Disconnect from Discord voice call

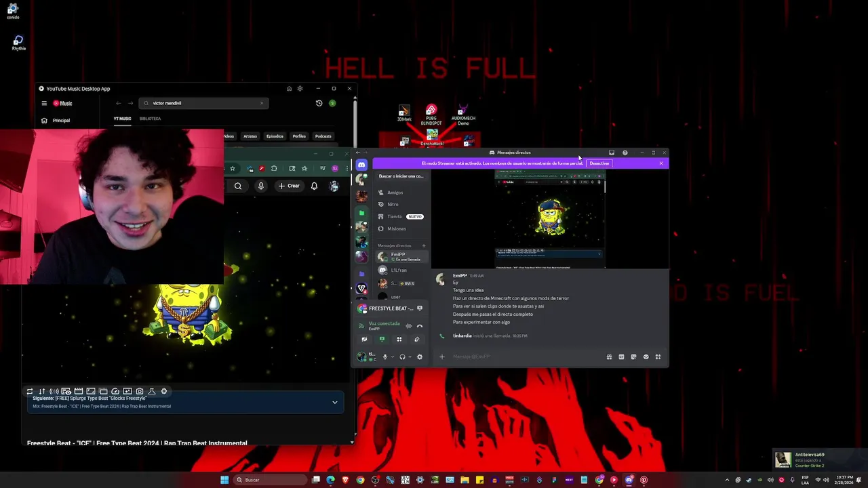420,326
